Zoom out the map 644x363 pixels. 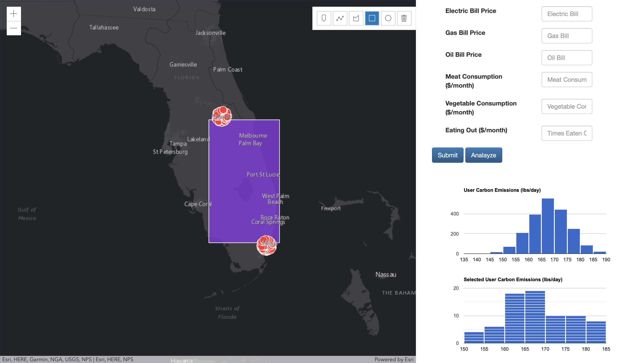(x=14, y=28)
